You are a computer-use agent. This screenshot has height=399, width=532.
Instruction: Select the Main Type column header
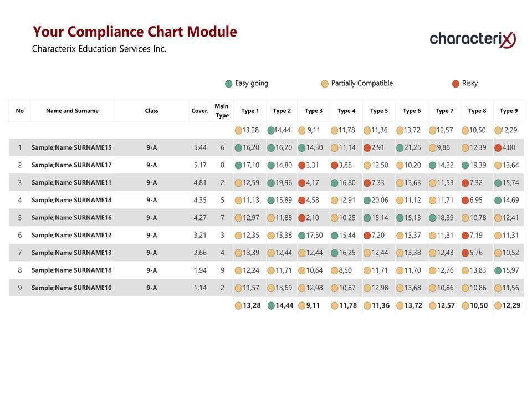(x=222, y=111)
